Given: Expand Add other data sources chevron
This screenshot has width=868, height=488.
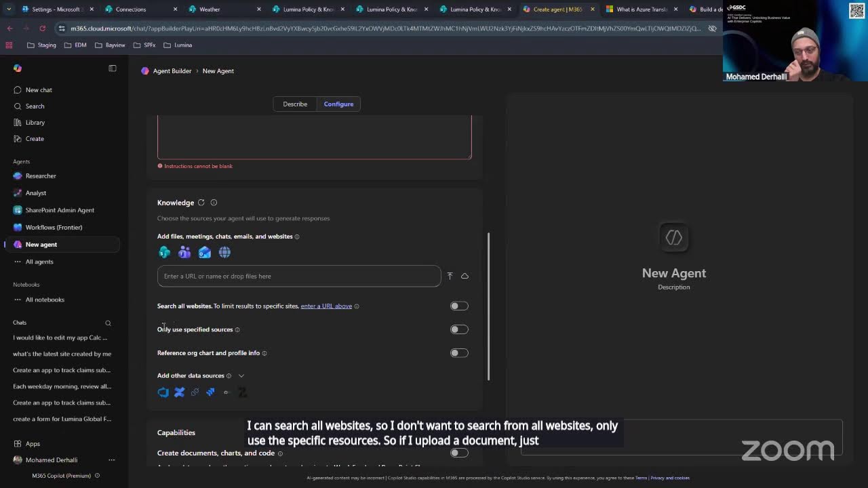Looking at the screenshot, I should coord(241,375).
